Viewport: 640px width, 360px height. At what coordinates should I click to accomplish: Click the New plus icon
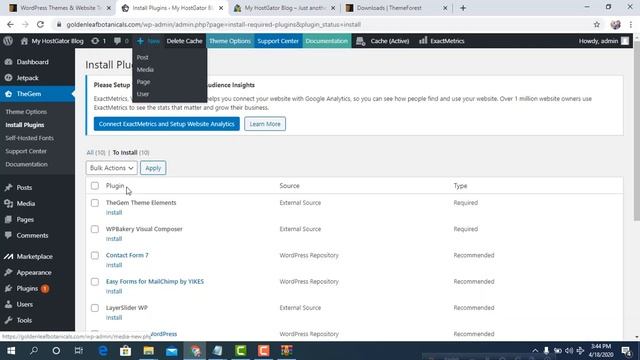pos(140,41)
